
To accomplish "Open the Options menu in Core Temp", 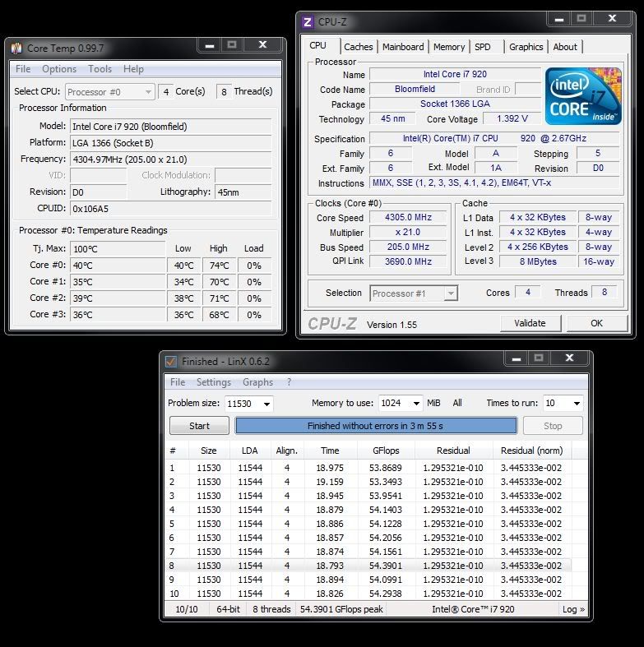I will 59,69.
